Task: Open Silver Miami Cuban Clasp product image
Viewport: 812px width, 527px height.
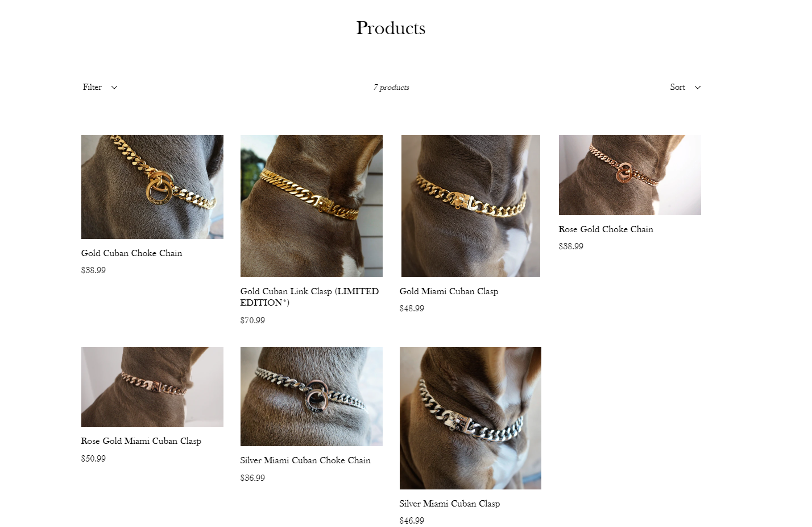Action: coord(471,418)
